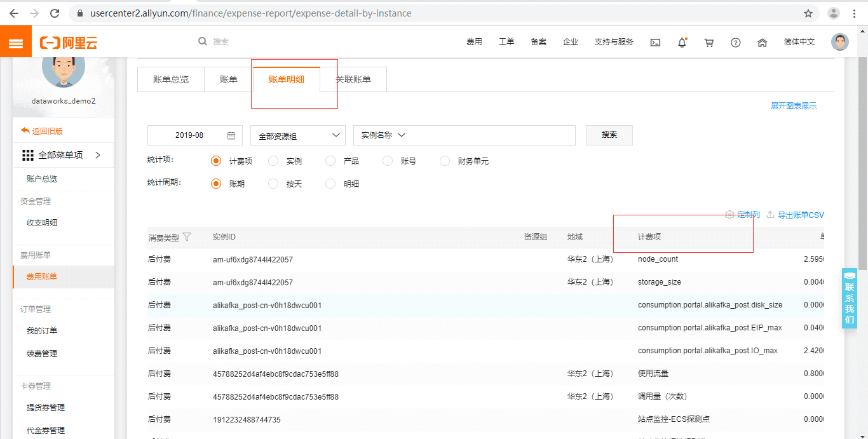Click 返回旧版 link
The height and width of the screenshot is (439, 868).
pyautogui.click(x=48, y=131)
